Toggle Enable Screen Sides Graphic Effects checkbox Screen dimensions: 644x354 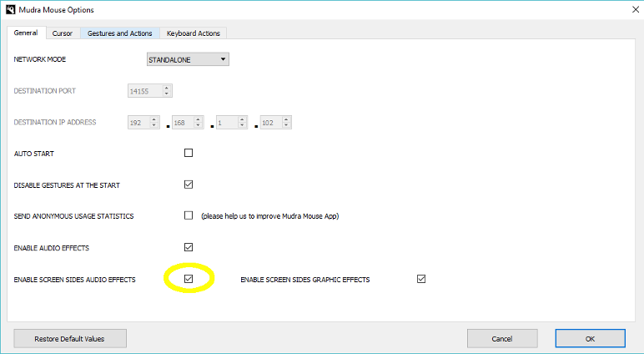click(x=421, y=279)
